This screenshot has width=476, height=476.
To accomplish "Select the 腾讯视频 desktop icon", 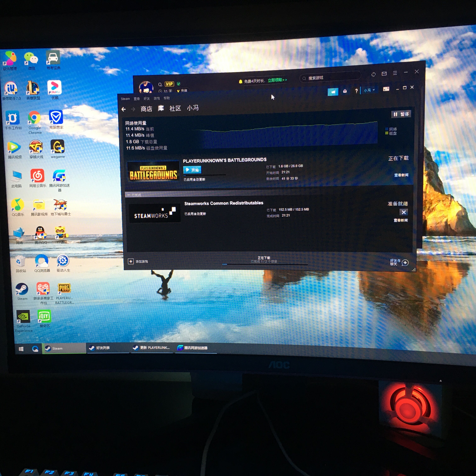I will point(14,147).
